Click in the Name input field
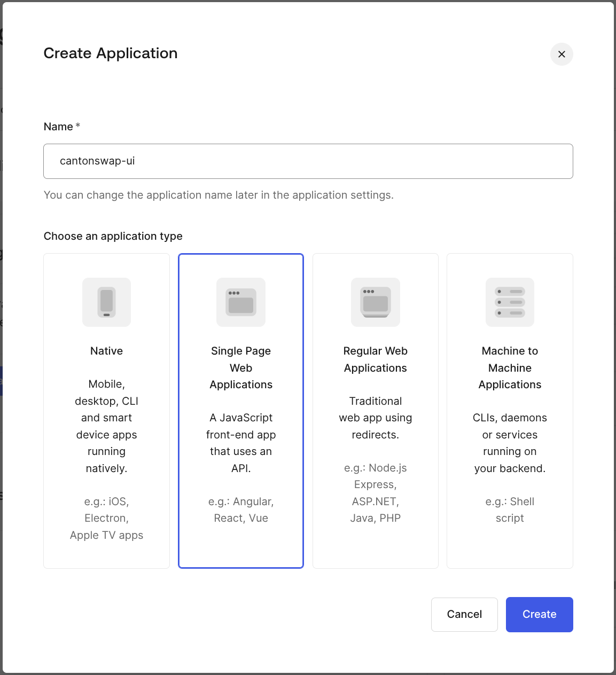 pos(308,161)
